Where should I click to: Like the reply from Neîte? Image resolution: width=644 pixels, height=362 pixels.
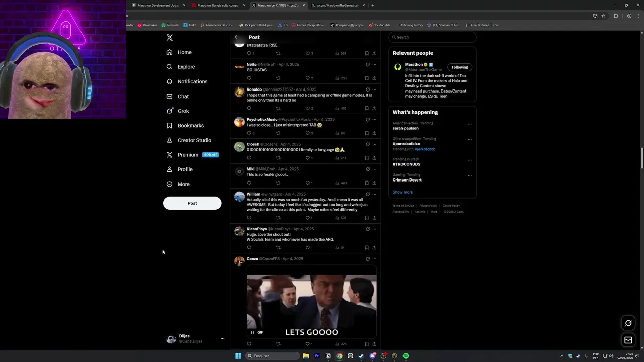click(x=308, y=78)
